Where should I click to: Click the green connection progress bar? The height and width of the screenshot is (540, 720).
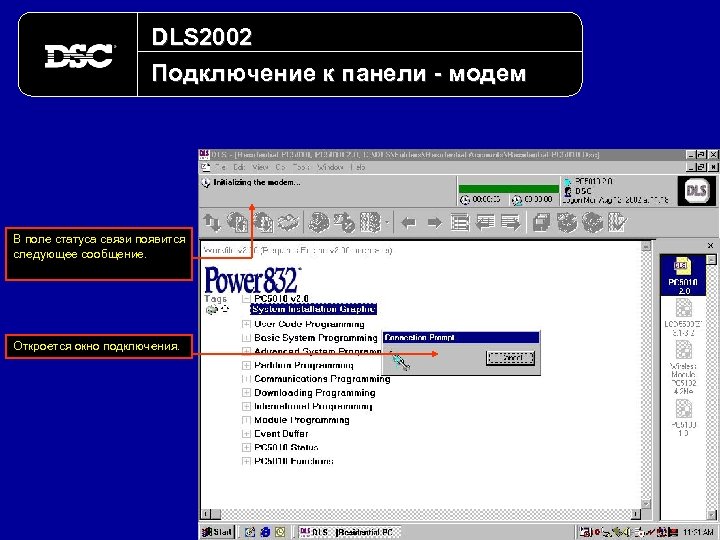coord(508,189)
